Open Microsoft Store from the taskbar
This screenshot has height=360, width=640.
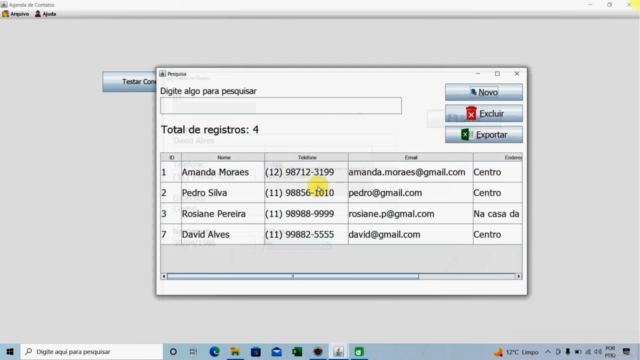pyautogui.click(x=256, y=351)
